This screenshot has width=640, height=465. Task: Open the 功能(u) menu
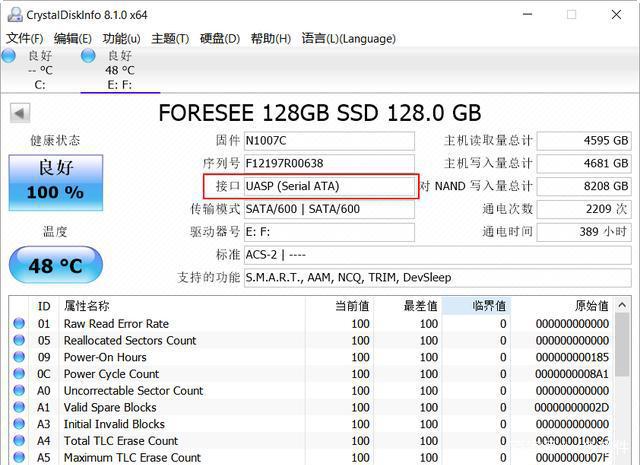(121, 38)
